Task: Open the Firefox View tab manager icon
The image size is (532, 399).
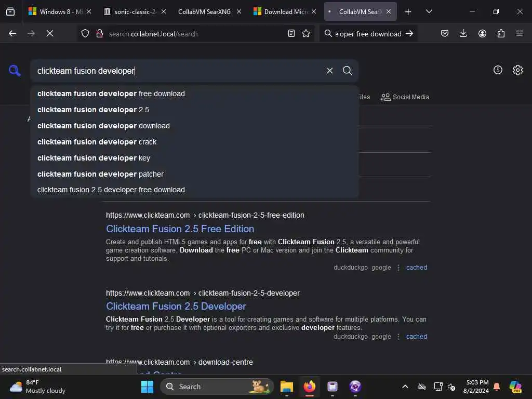Action: [x=10, y=11]
